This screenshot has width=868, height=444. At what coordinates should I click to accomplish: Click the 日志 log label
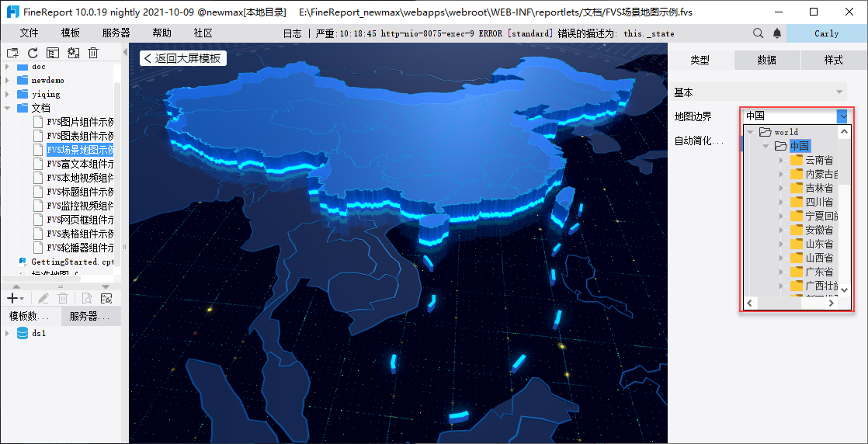pos(292,34)
